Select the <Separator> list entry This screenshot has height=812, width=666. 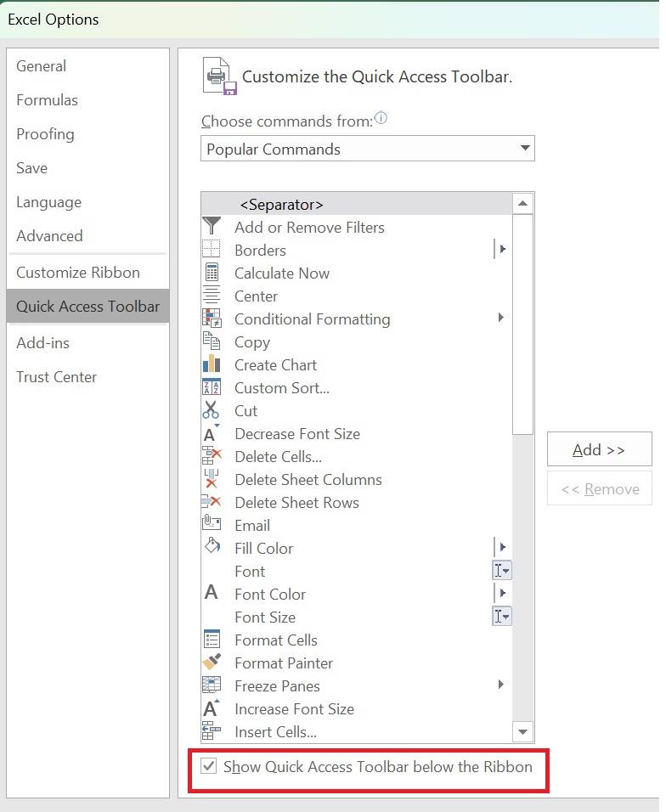[x=281, y=204]
